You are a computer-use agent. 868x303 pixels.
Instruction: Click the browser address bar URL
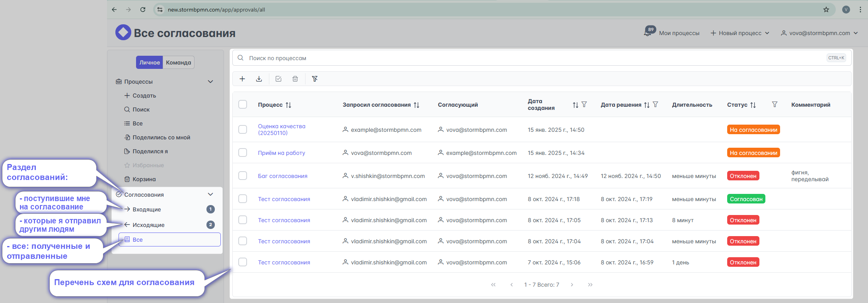click(216, 10)
